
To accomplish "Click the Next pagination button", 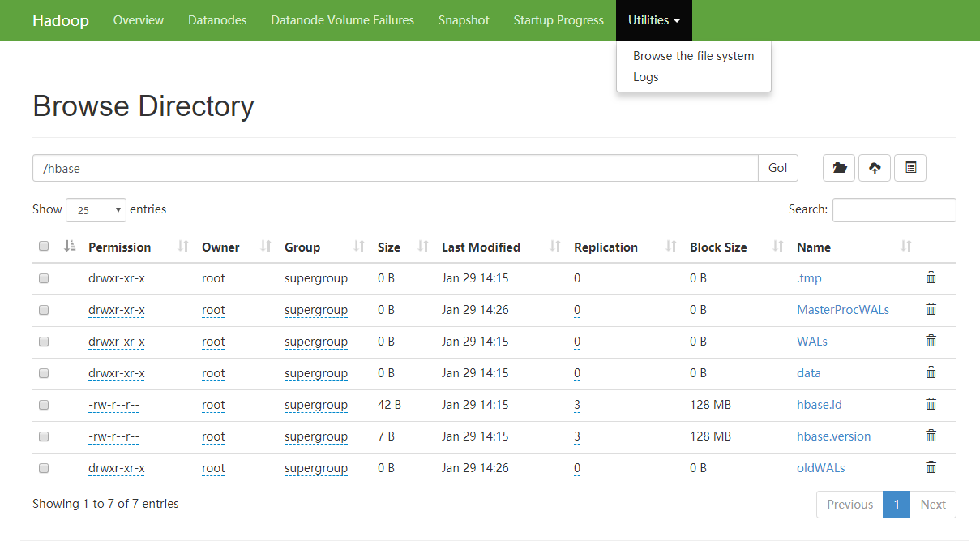I will (933, 505).
